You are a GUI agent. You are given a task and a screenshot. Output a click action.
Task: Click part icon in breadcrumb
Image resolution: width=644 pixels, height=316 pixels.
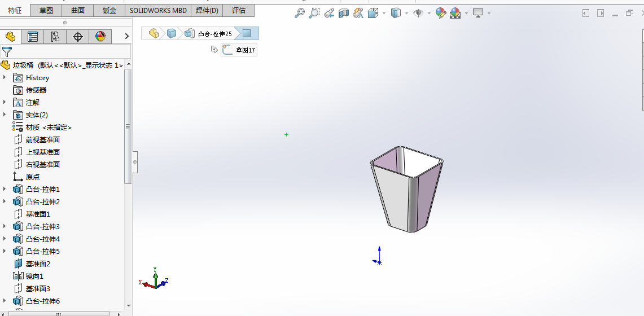154,33
